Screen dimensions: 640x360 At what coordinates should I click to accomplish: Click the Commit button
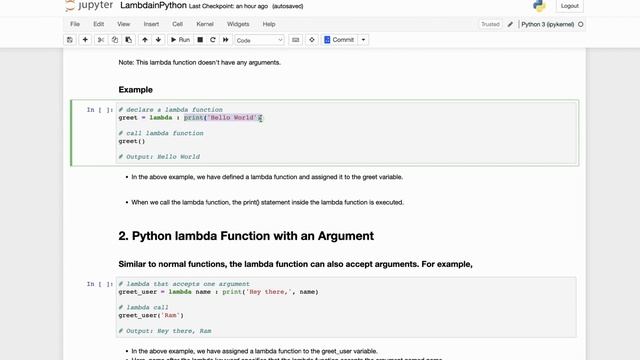point(339,40)
